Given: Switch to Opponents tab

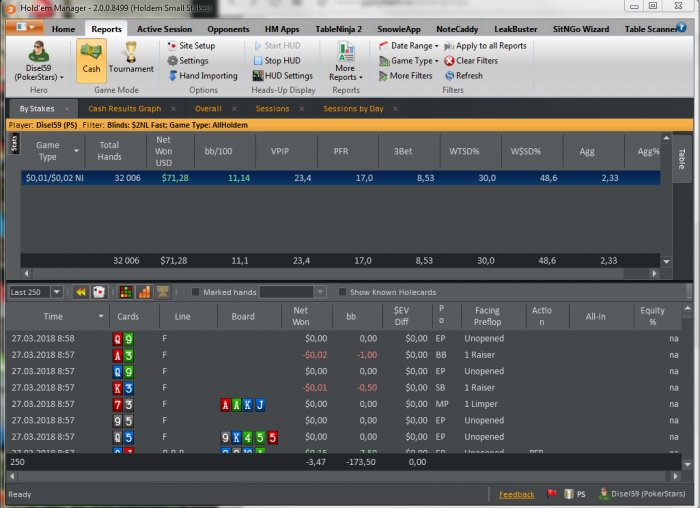Looking at the screenshot, I should [228, 29].
